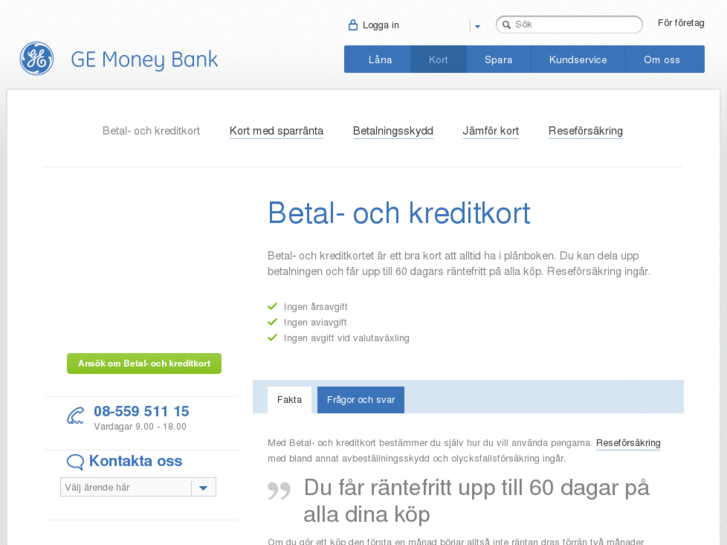Open the Låna menu
This screenshot has width=727, height=545.
pyautogui.click(x=380, y=59)
